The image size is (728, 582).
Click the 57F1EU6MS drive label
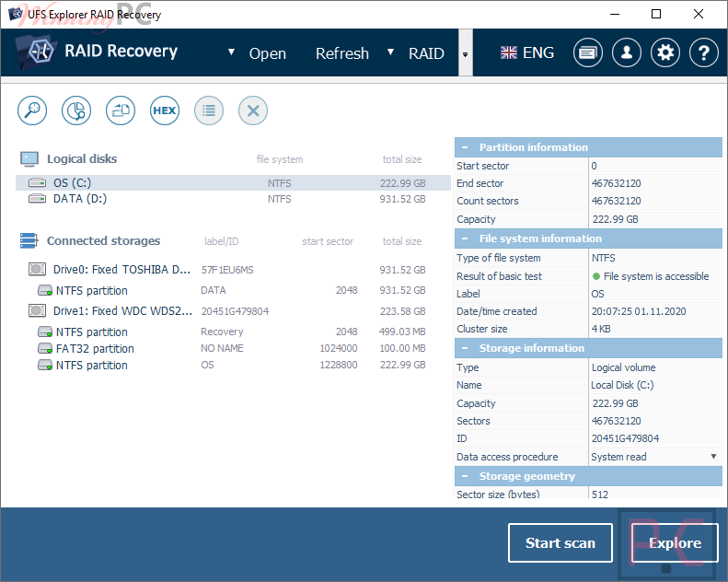(x=227, y=270)
